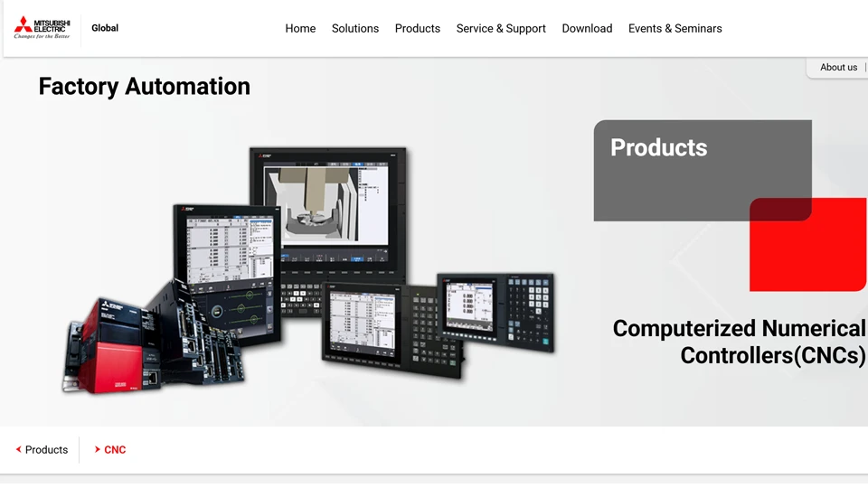868x488 pixels.
Task: Click the red CNC breadcrumb link
Action: 115,450
